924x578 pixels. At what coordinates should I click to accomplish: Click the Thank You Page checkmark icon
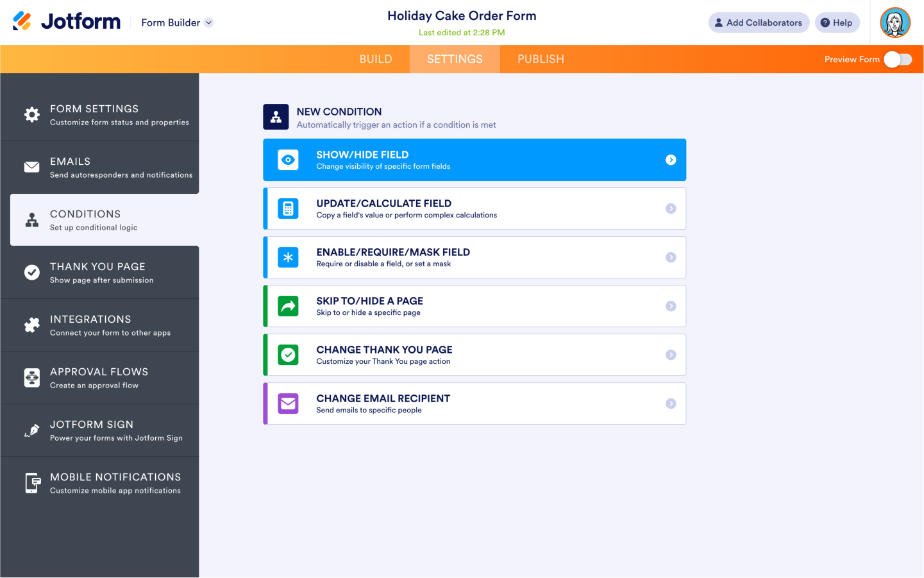click(x=31, y=273)
